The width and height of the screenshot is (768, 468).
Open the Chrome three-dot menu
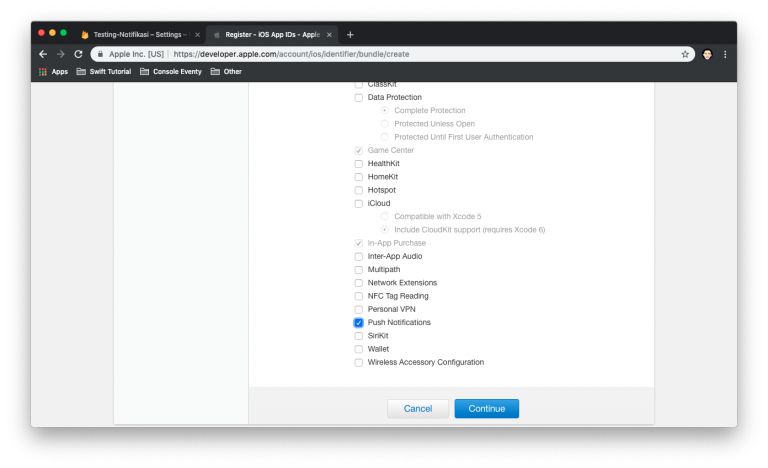[725, 54]
